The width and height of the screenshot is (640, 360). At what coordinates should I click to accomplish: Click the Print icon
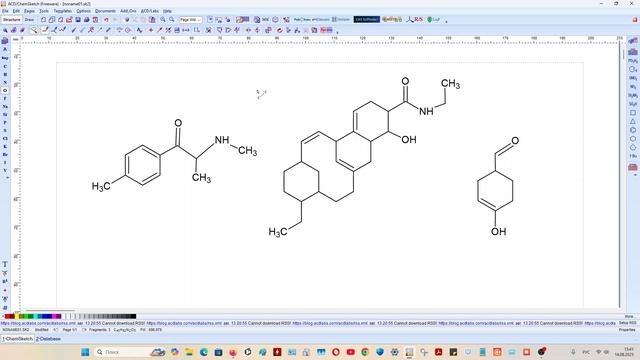[x=87, y=20]
